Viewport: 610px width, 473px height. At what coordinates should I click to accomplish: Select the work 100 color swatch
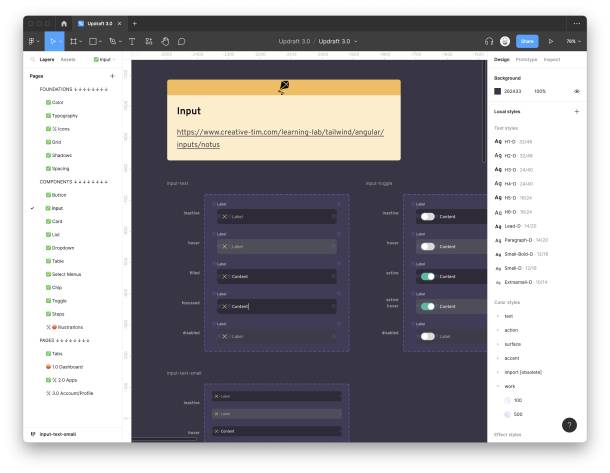[x=507, y=400]
